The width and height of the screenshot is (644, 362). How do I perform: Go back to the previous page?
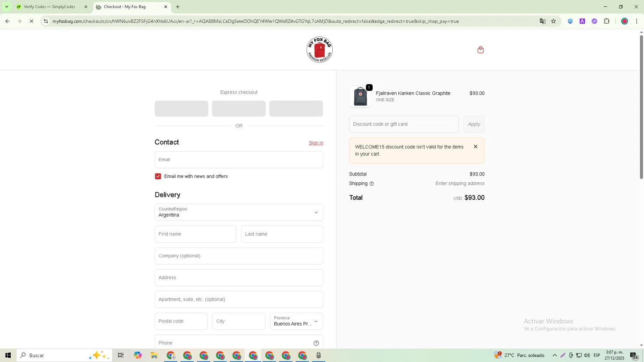tap(7, 21)
